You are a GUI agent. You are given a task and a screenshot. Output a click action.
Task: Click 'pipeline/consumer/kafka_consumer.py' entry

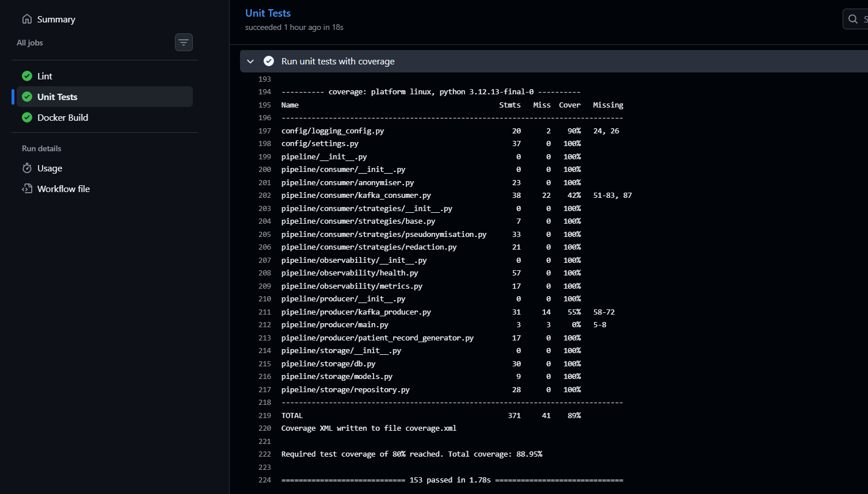(x=356, y=196)
